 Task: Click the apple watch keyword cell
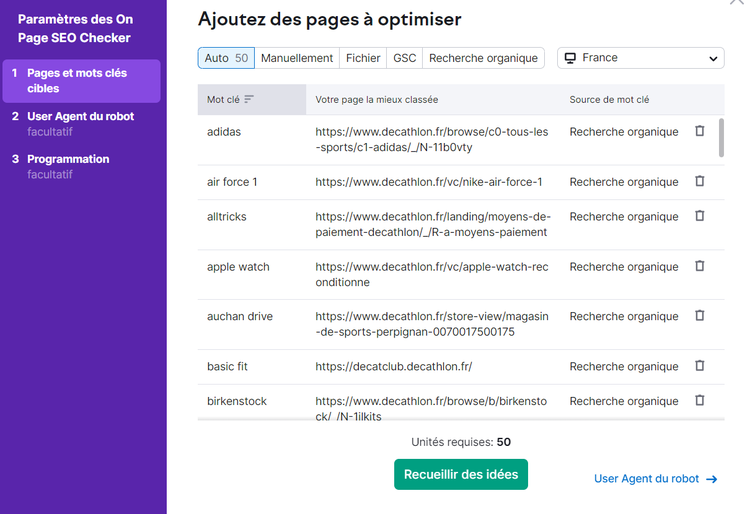tap(238, 267)
